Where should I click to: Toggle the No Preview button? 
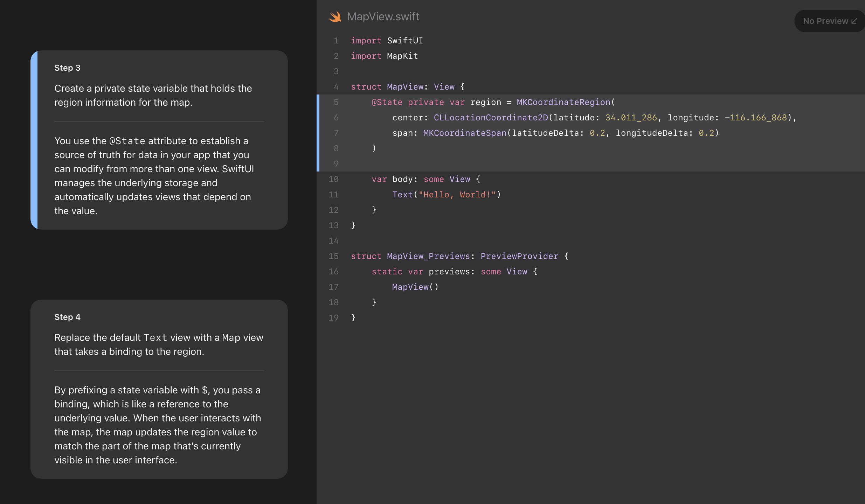click(825, 21)
